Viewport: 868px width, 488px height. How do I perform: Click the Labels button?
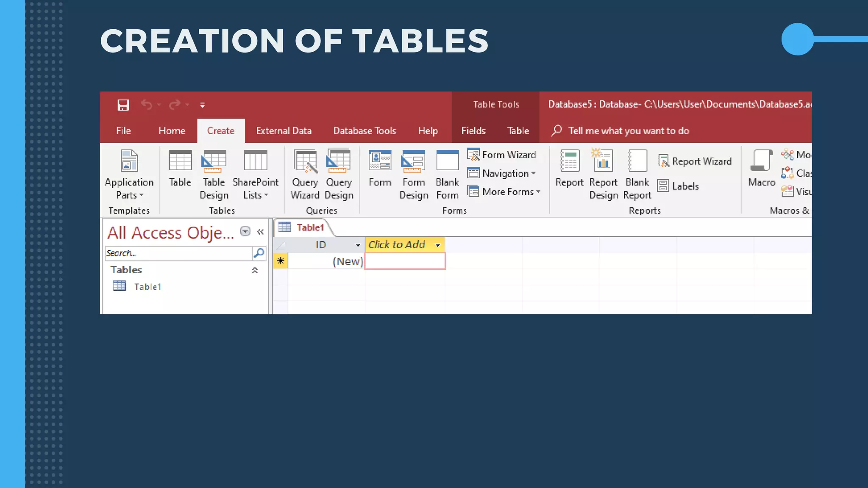pyautogui.click(x=678, y=186)
